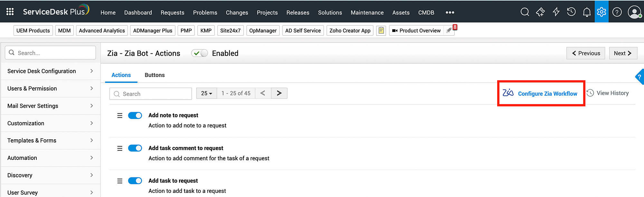
Task: Open the Dashboard menu
Action: (x=138, y=12)
